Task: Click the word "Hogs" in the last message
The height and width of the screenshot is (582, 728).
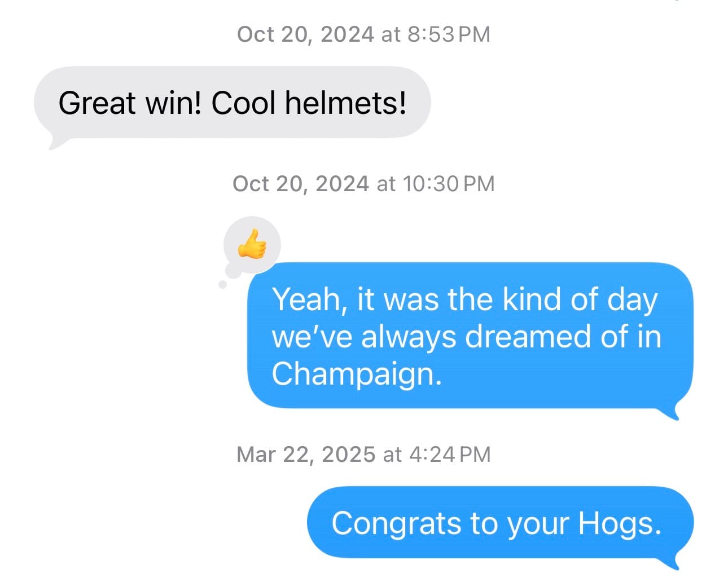Action: tap(619, 523)
